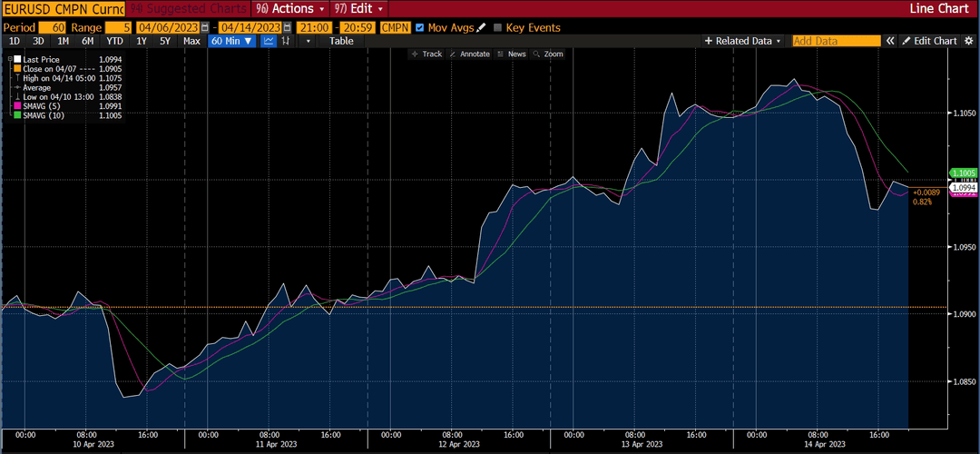The image size is (980, 454).
Task: Click the Edit Chart button
Action: point(930,41)
